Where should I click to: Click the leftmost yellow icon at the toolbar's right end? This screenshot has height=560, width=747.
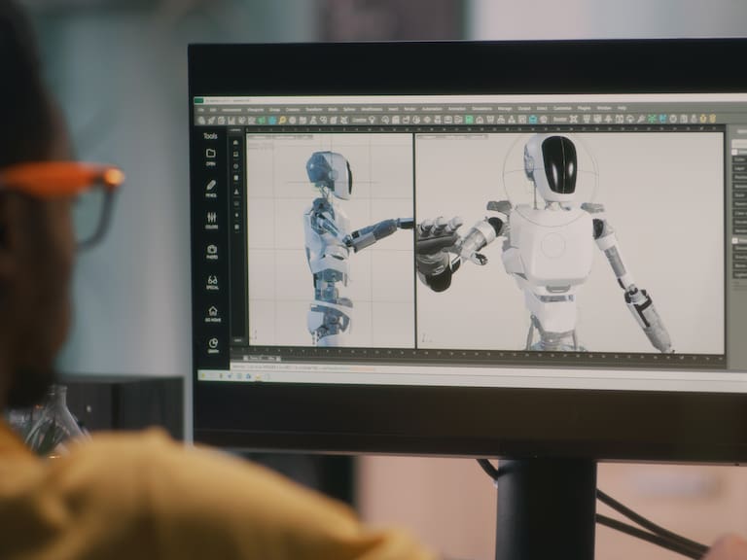pyautogui.click(x=703, y=119)
